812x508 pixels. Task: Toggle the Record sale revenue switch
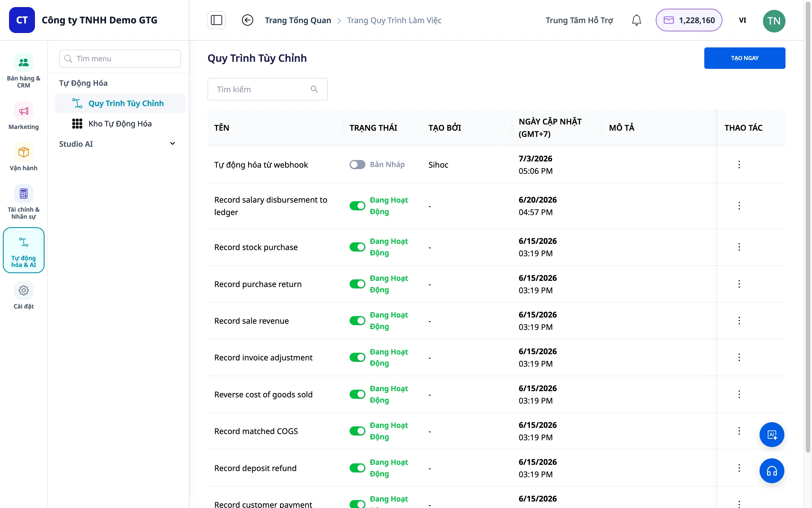tap(357, 321)
